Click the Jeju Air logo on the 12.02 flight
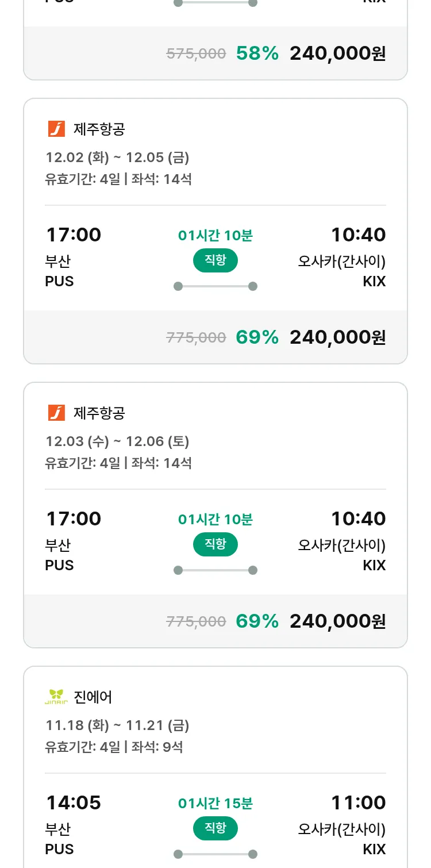The height and width of the screenshot is (868, 431). click(x=56, y=129)
